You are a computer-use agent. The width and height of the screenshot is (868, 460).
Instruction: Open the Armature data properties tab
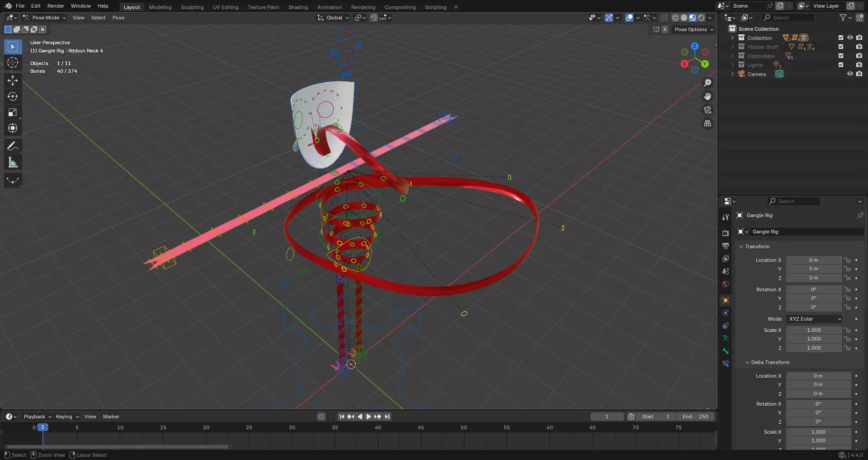click(x=726, y=338)
